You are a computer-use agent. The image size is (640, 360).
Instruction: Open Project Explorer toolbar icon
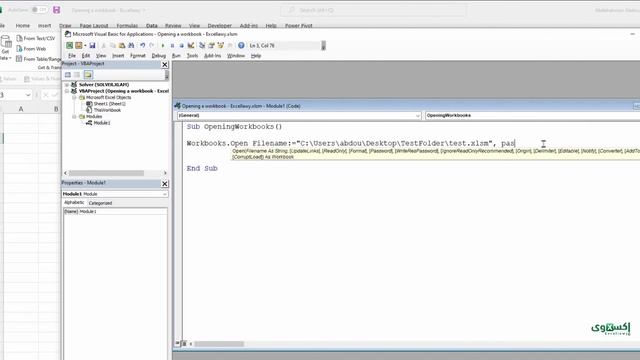202,45
